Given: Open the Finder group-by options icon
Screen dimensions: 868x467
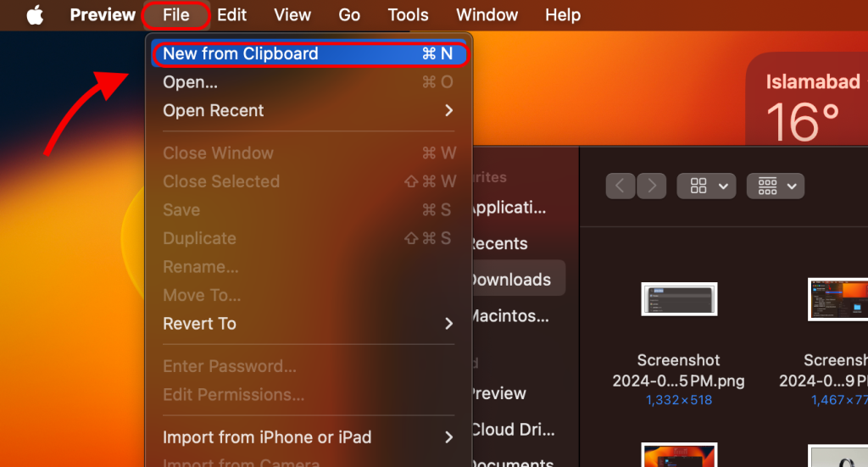Looking at the screenshot, I should [x=767, y=186].
